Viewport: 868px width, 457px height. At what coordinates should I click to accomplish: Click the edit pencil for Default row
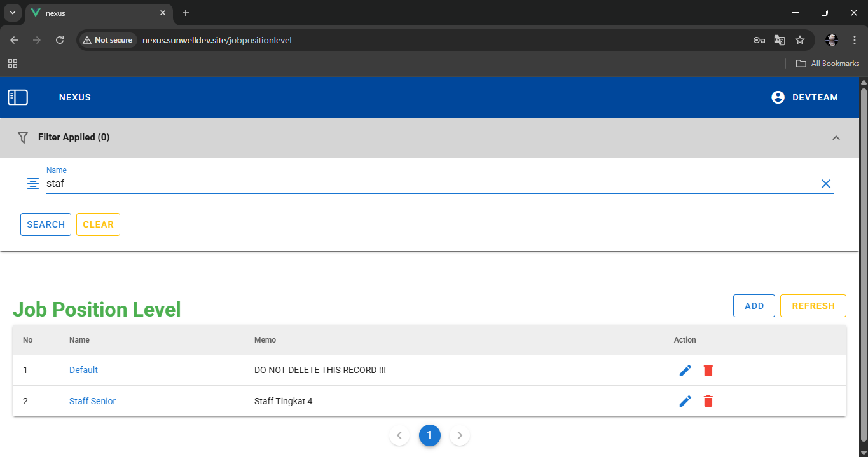(685, 370)
